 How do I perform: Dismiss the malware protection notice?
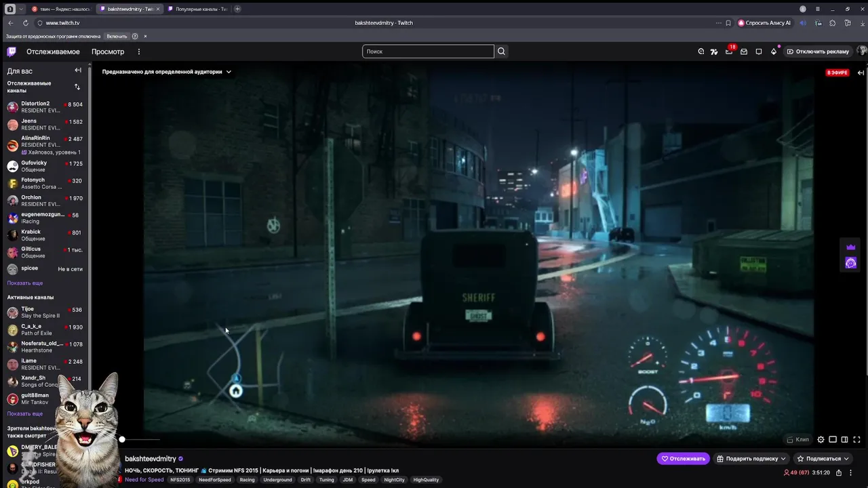click(x=145, y=36)
